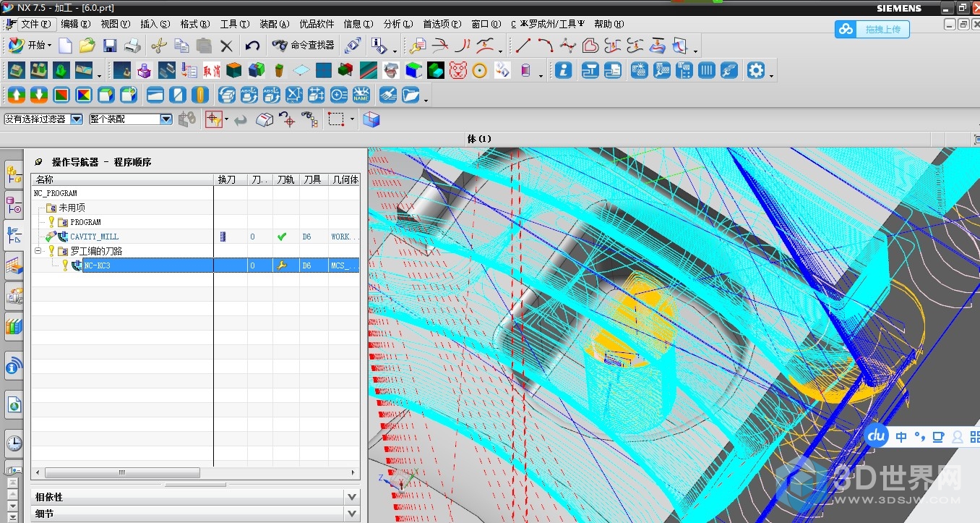Click the blue information 'i' icon
Screen dimensions: 980x523
click(564, 71)
